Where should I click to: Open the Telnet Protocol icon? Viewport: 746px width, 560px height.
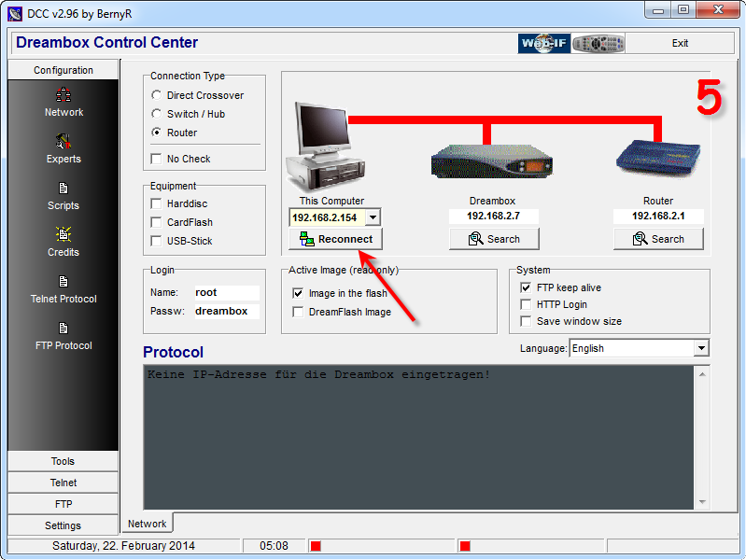tap(63, 281)
